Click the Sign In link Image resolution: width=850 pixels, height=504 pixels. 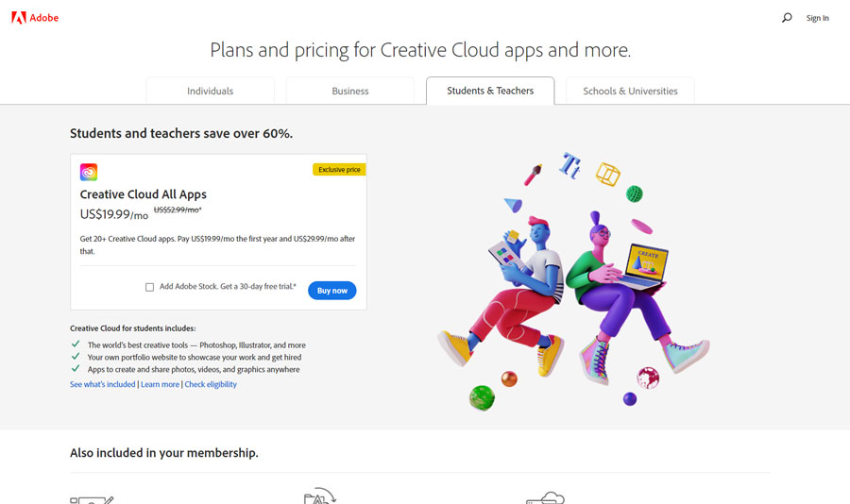[817, 18]
